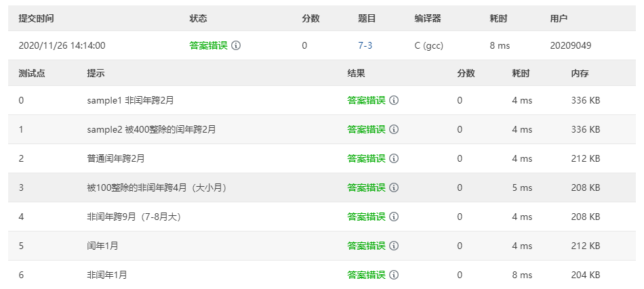Screen dimensions: 644x289
Task: Click 答案错误 result text of test point 6
Action: tap(366, 275)
